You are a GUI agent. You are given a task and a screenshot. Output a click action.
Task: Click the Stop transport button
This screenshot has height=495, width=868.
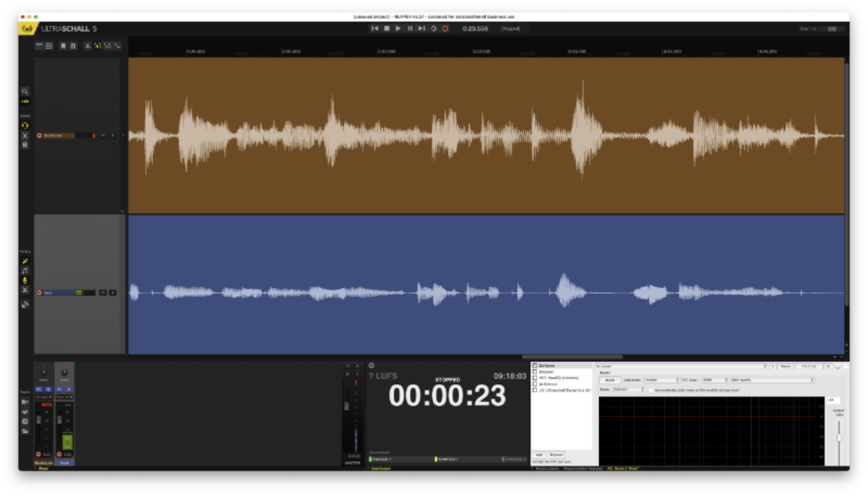coord(386,28)
